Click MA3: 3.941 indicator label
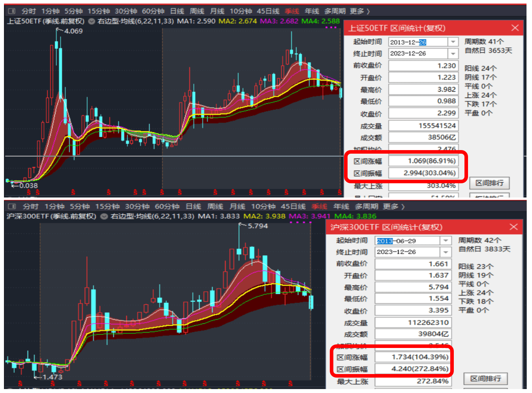This screenshot has width=532, height=393. point(309,216)
